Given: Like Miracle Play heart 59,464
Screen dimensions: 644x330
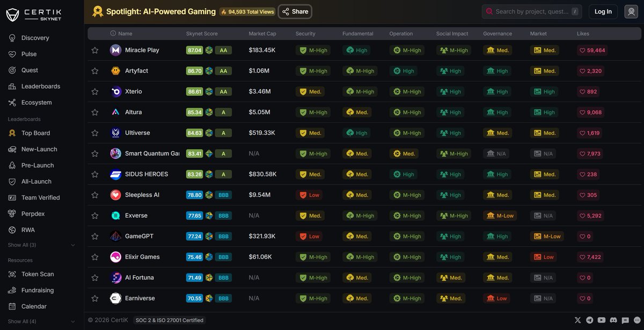Looking at the screenshot, I should pyautogui.click(x=592, y=51).
